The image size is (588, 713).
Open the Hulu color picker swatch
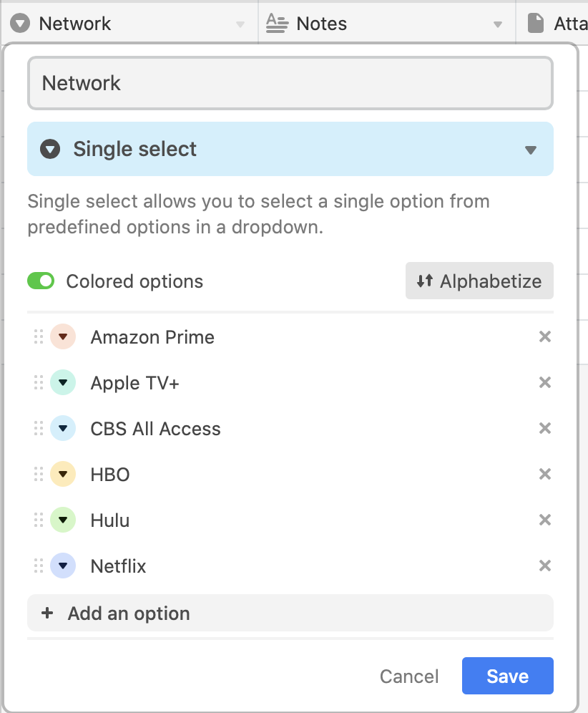click(63, 520)
